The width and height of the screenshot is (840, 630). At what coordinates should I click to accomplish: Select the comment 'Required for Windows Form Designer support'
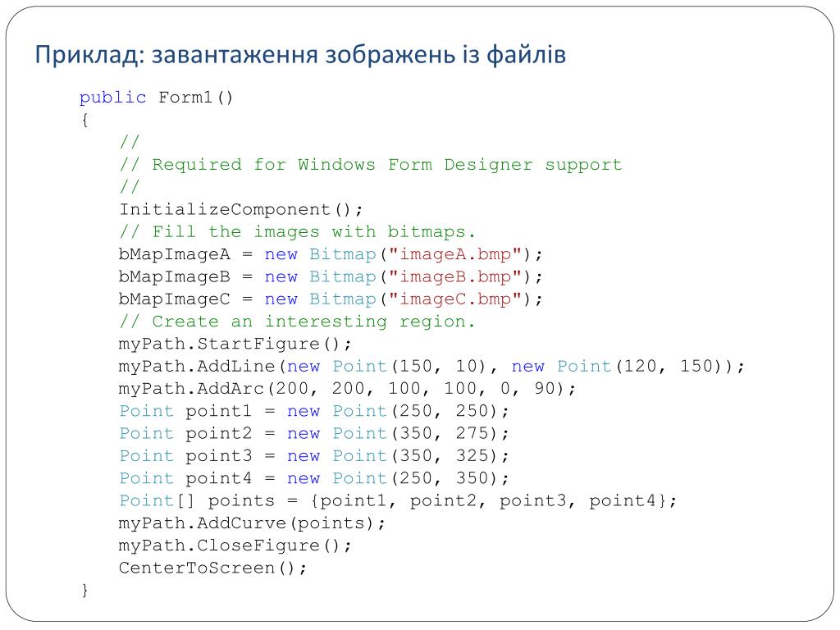[371, 164]
